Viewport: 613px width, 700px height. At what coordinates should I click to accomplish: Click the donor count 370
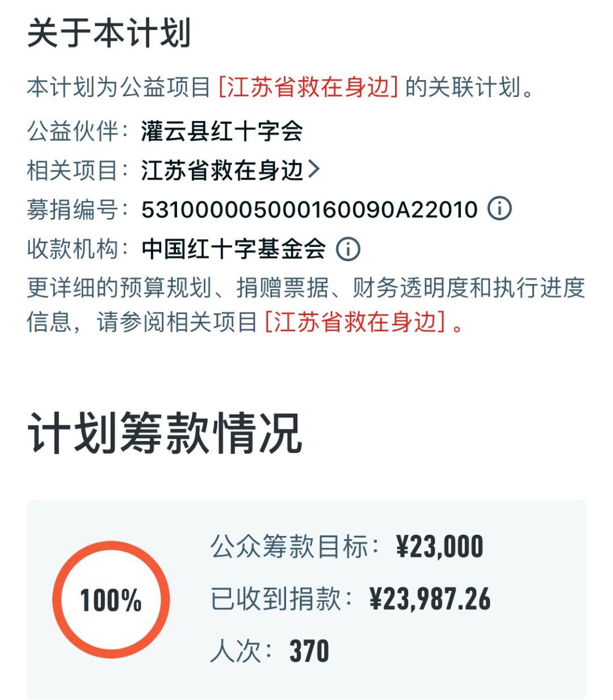[x=309, y=651]
